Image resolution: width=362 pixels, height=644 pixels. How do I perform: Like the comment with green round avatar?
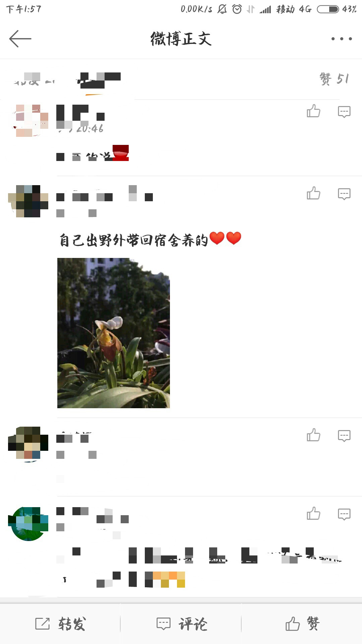[x=313, y=514]
